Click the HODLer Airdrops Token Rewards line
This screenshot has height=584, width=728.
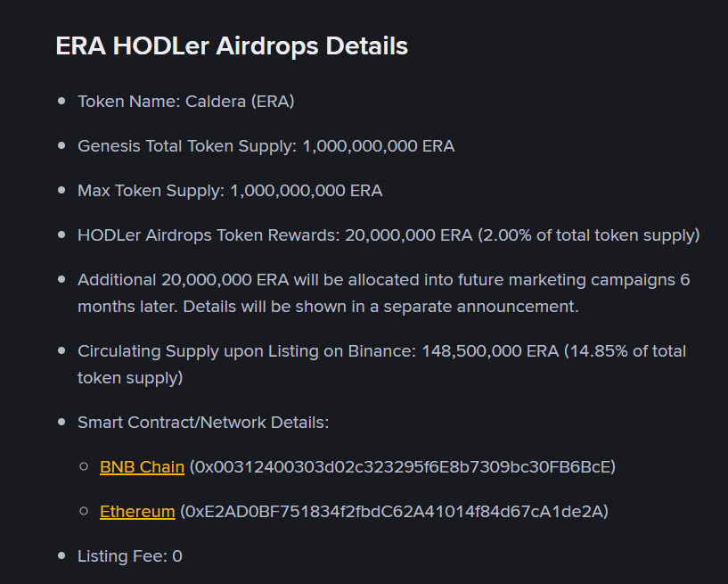point(389,235)
